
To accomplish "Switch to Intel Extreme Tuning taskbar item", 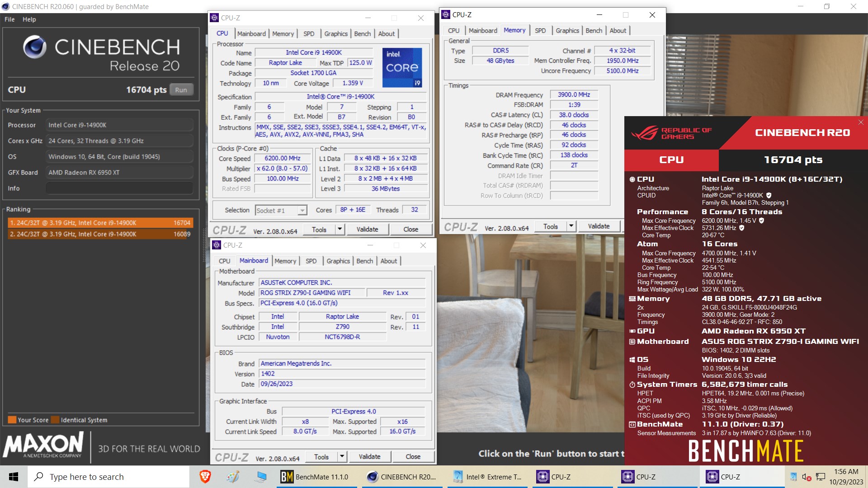I will click(487, 477).
